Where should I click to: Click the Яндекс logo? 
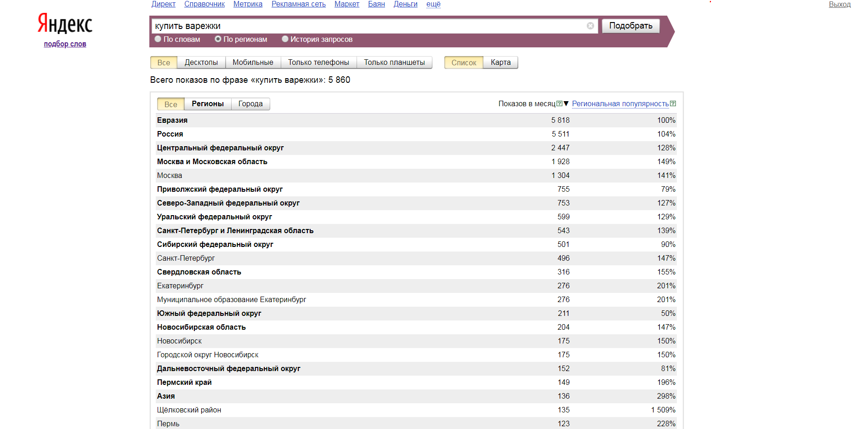tap(65, 23)
